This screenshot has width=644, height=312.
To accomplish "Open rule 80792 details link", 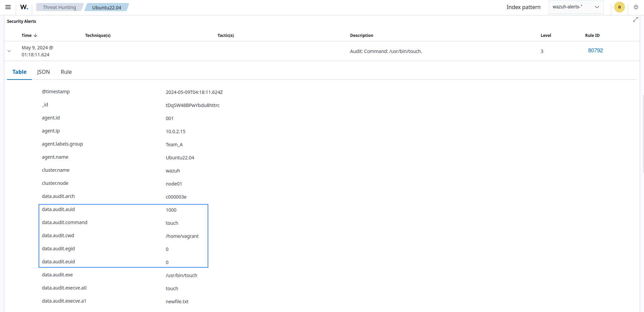I will [595, 50].
